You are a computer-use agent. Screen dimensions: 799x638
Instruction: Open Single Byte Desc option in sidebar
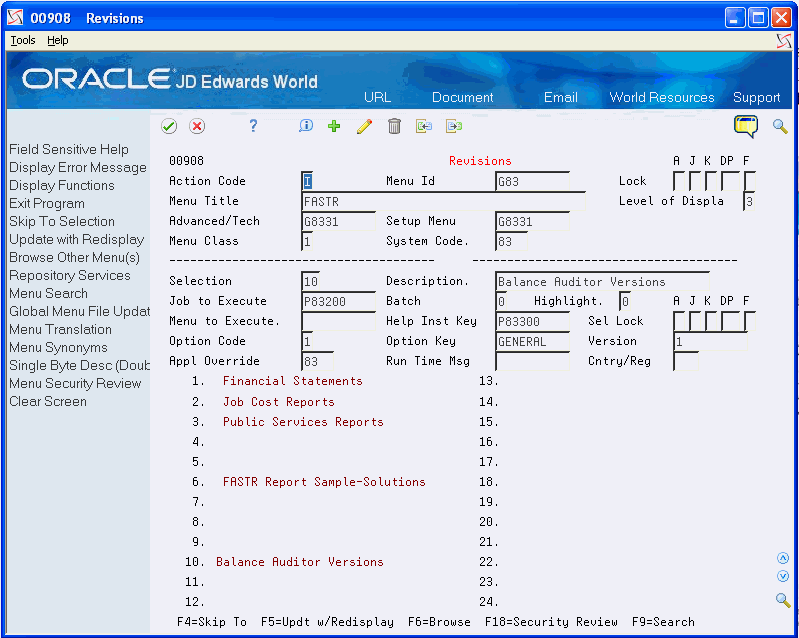(x=79, y=365)
